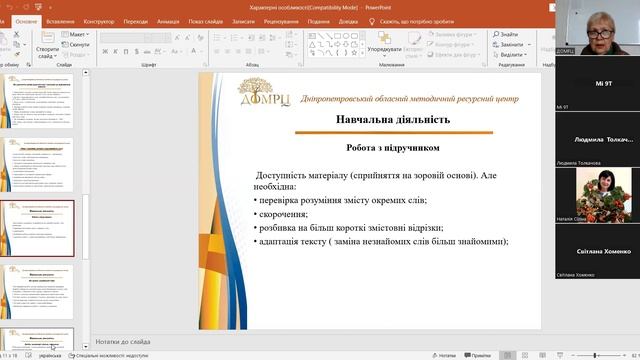Select the first slide thumbnail in panel
Viewport: 640px width, 360px height.
tap(37, 101)
